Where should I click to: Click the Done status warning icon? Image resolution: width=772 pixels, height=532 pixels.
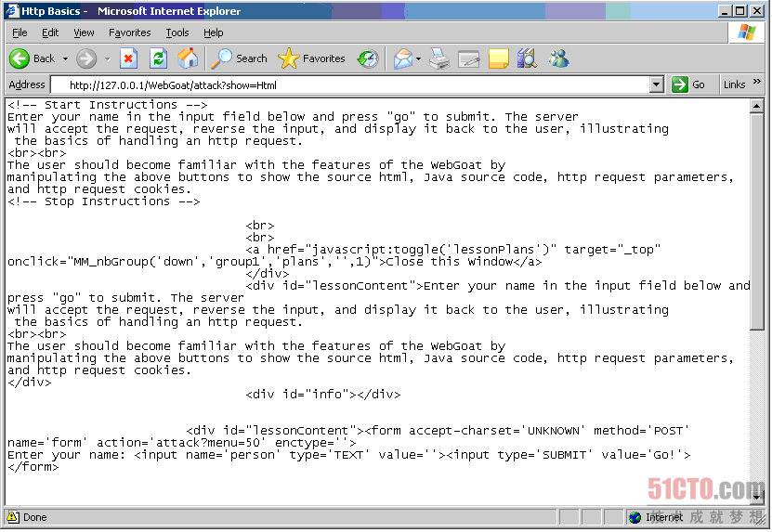(12, 517)
